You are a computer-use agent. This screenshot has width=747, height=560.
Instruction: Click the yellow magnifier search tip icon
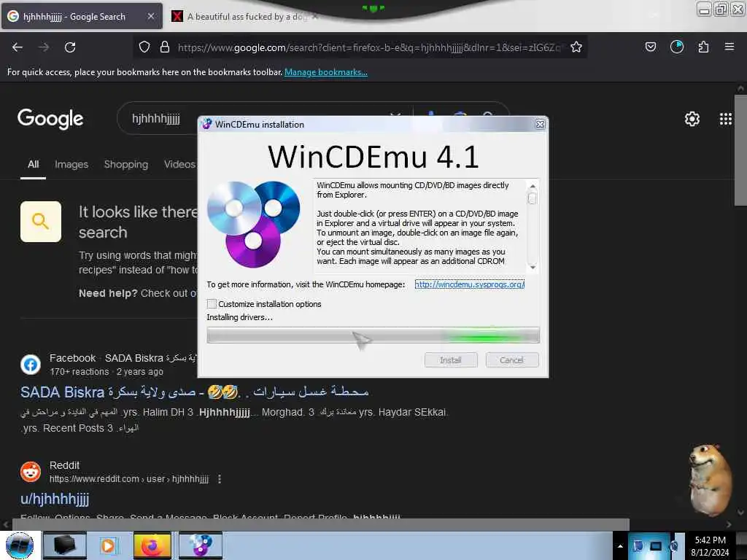point(41,222)
